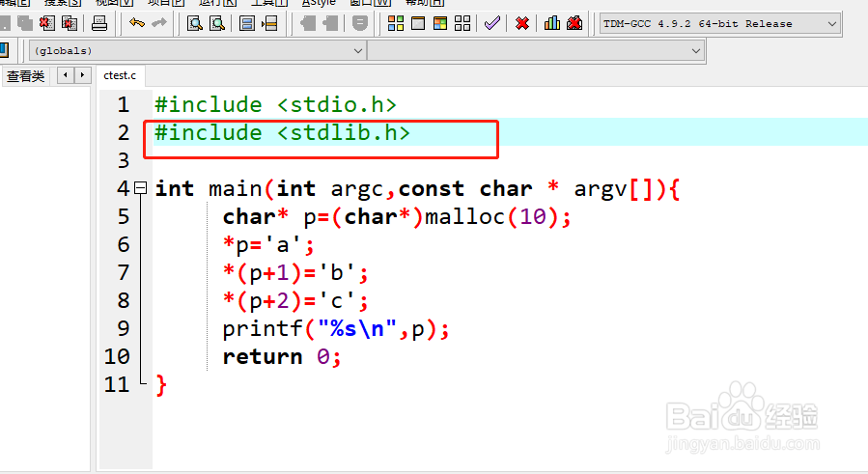Open the empty members dropdown beside globals
Viewport: 868px width, 474px height.
pos(535,50)
